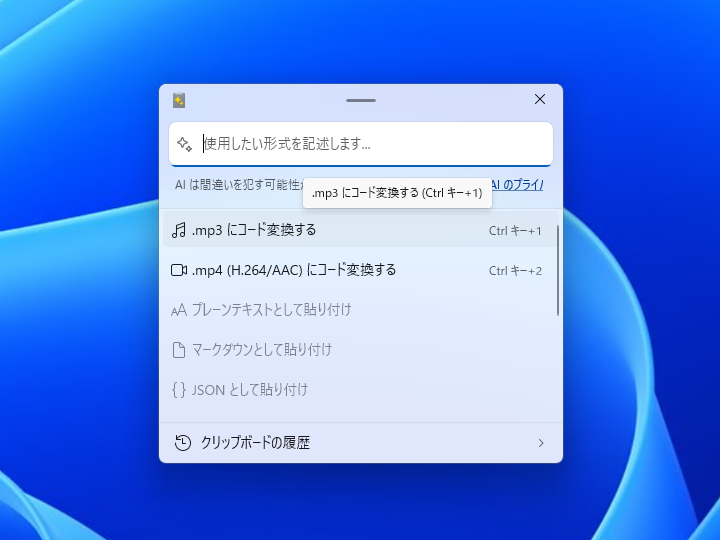Choose プレーンテキストとして貼り付け option

pyautogui.click(x=360, y=310)
